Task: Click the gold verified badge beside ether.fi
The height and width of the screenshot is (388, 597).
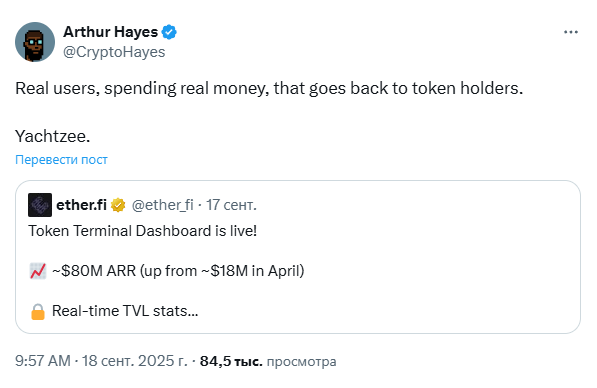Action: (118, 205)
